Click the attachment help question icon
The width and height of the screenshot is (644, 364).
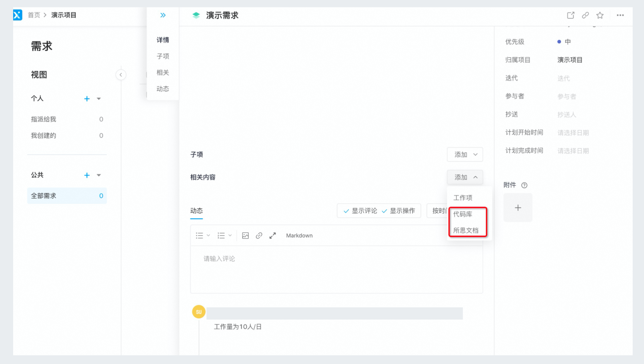[524, 185]
